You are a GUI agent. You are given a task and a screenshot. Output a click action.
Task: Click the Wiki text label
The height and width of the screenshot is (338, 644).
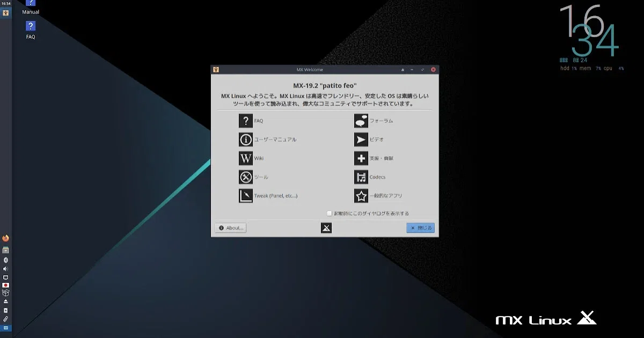pyautogui.click(x=259, y=158)
